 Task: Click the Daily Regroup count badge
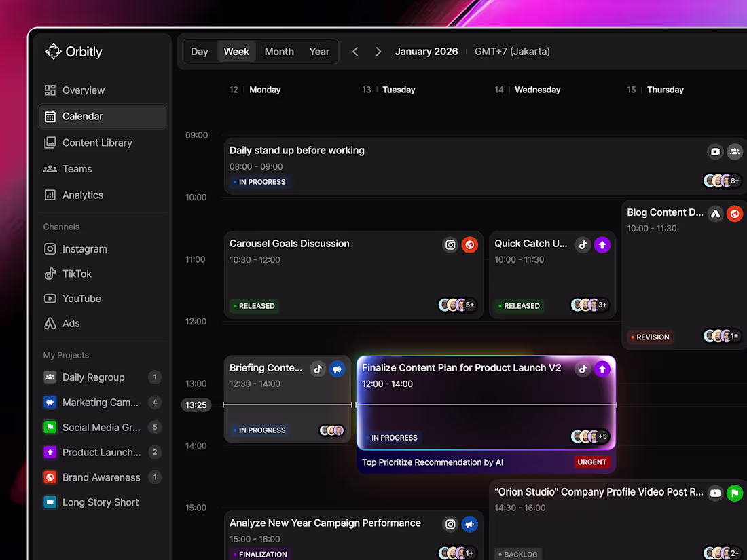[x=155, y=377]
